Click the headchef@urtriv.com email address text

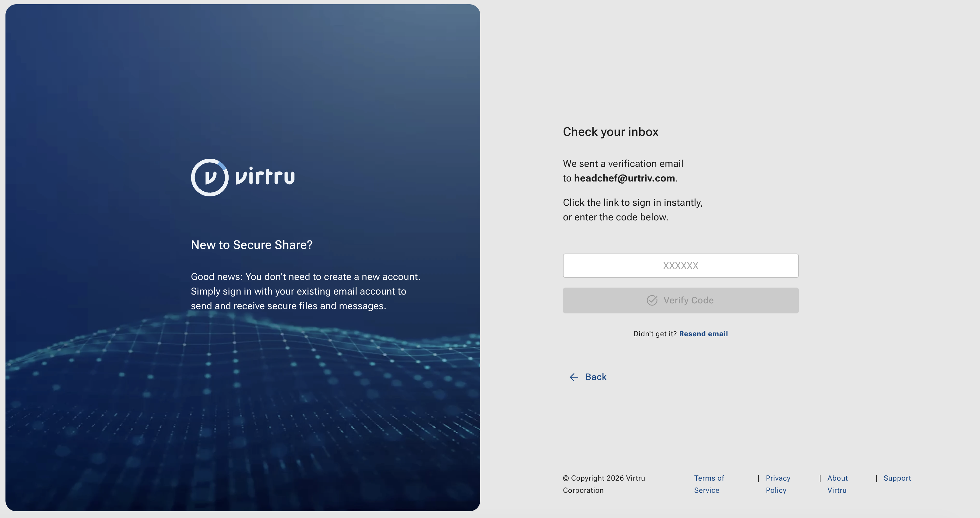(624, 178)
